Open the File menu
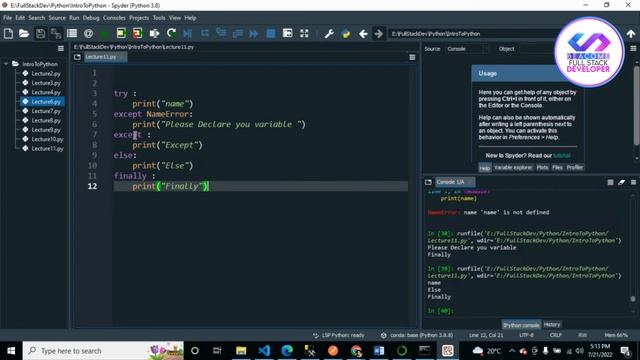 (x=7, y=18)
